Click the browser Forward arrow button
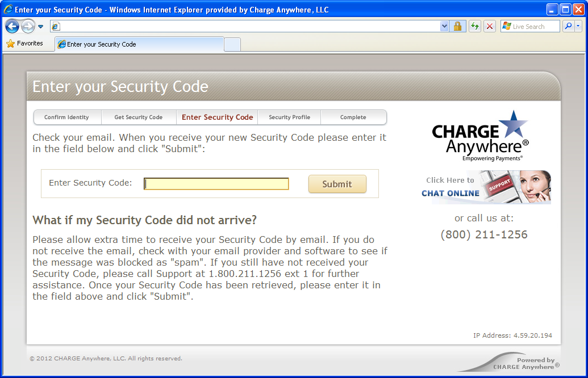588x378 pixels. 28,26
